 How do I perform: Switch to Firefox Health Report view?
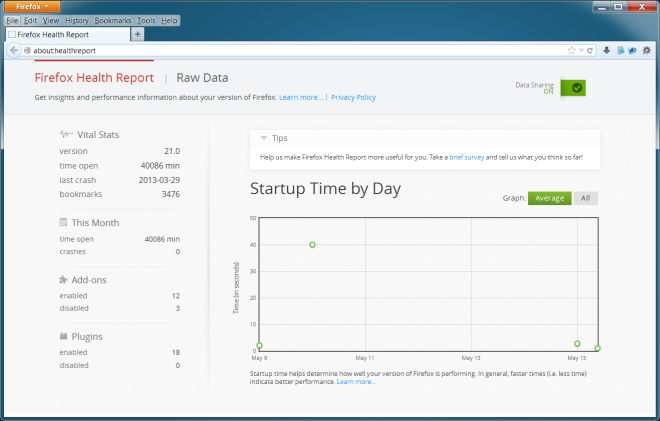pos(94,78)
